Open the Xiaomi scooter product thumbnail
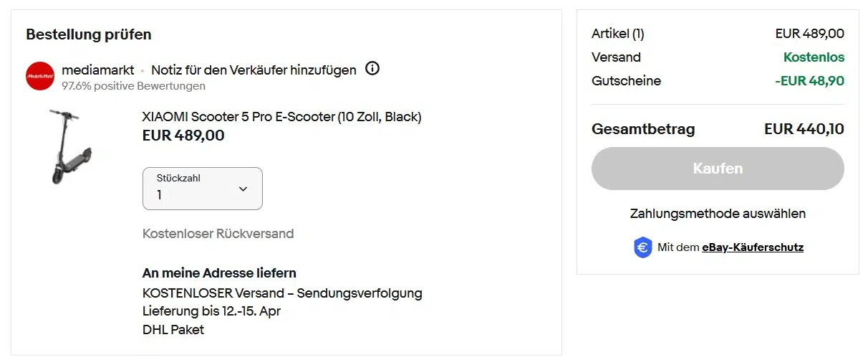This screenshot has height=360, width=868. pos(70,147)
